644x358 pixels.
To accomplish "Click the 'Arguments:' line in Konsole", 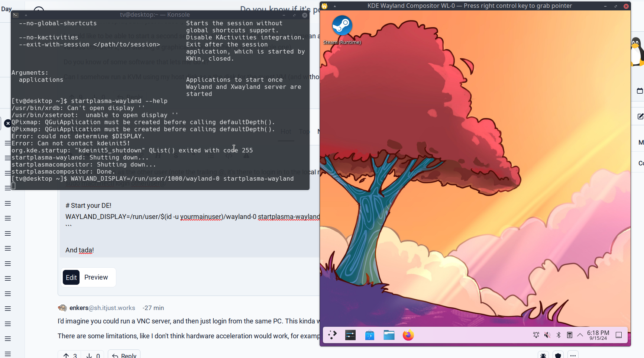I will 30,73.
